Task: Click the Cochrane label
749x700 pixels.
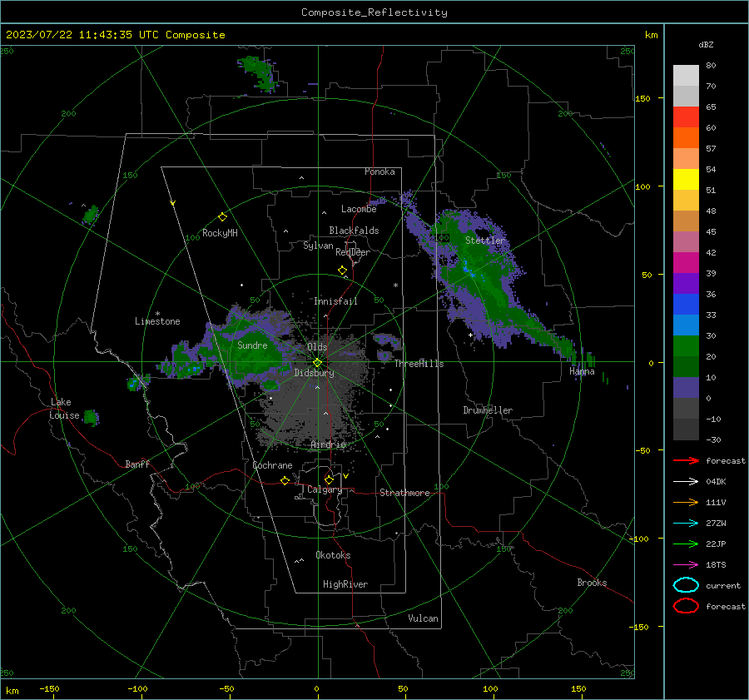Action: pos(272,465)
